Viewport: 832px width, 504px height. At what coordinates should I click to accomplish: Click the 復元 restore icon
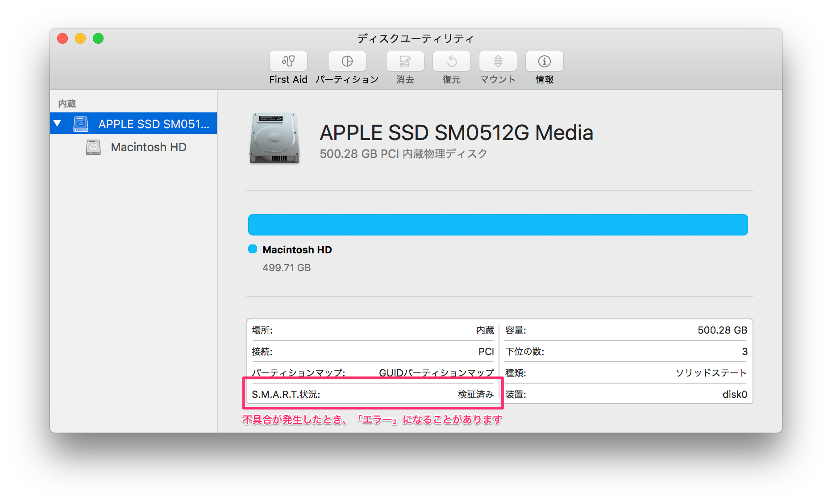point(451,61)
